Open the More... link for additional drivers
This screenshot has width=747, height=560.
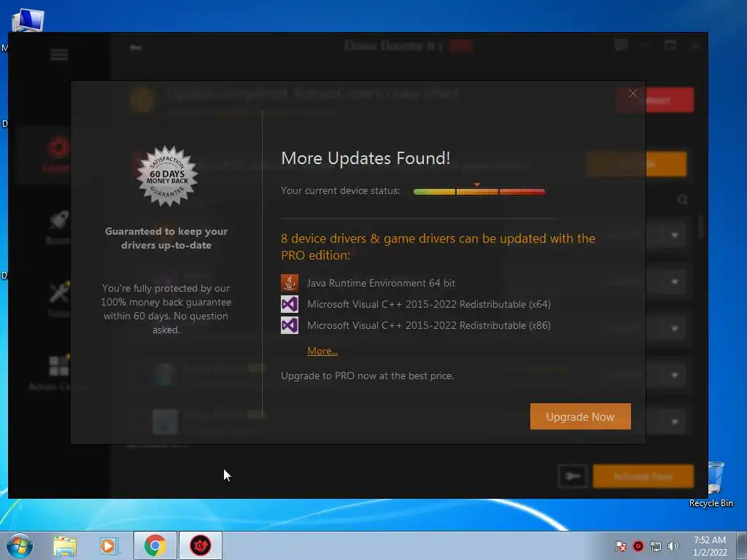tap(322, 351)
